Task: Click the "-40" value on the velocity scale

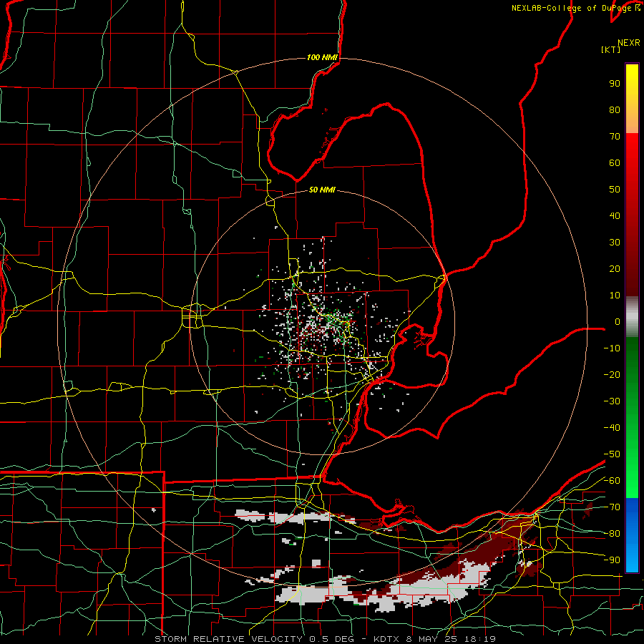Action: 612,428
